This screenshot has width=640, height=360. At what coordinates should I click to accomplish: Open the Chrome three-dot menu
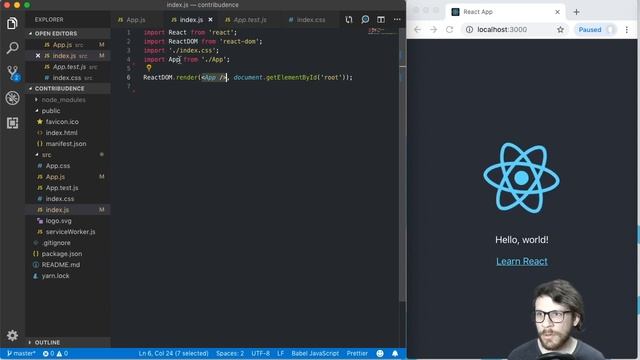pyautogui.click(x=627, y=29)
